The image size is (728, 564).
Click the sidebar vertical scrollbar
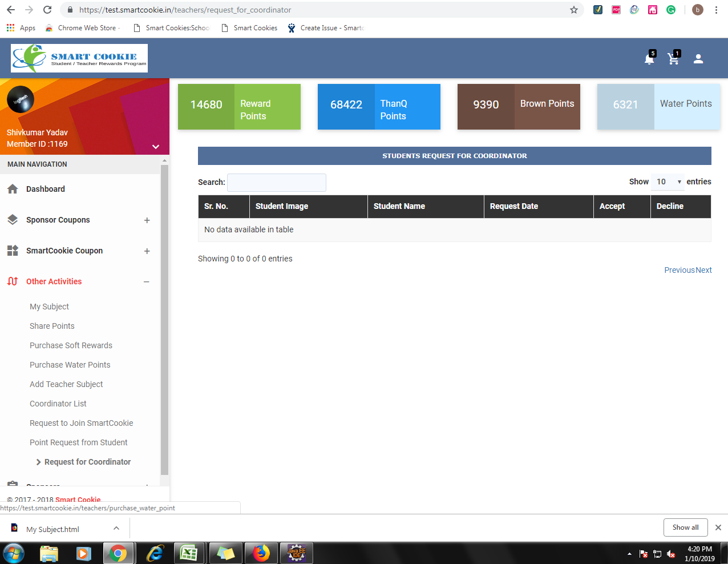[x=164, y=320]
